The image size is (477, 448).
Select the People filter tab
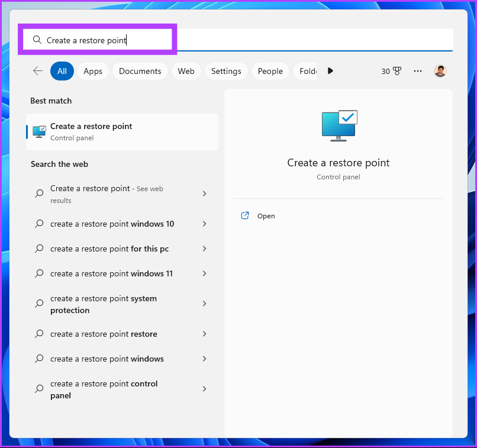coord(270,71)
